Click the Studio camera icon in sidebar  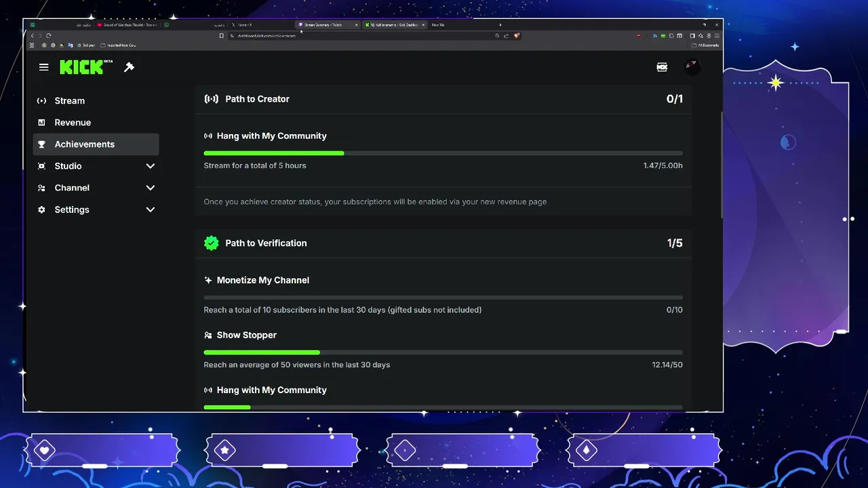[41, 166]
